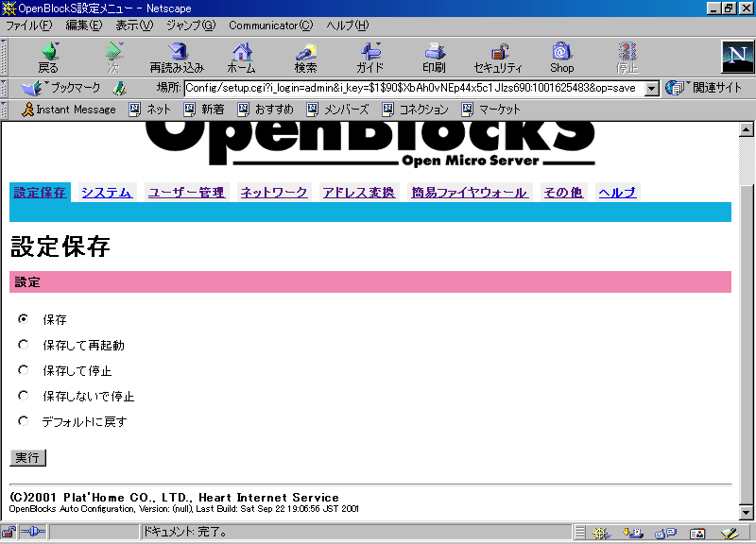Reload the page with 再読み込み
The width and height of the screenshot is (756, 544).
(x=177, y=58)
